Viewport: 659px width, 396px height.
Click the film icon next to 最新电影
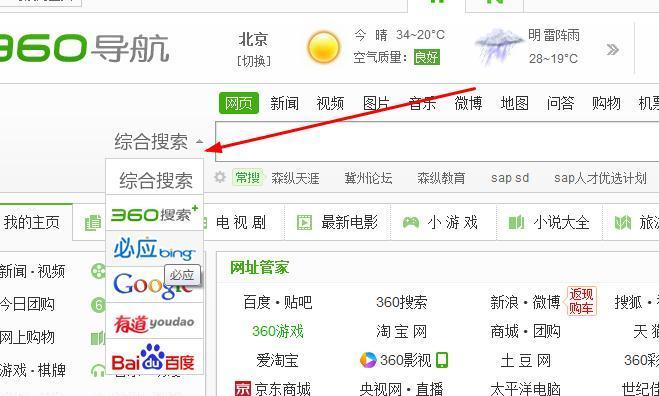[x=304, y=222]
